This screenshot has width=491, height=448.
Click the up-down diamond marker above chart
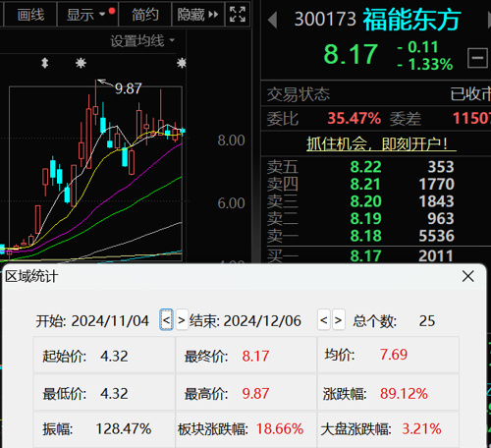45,63
